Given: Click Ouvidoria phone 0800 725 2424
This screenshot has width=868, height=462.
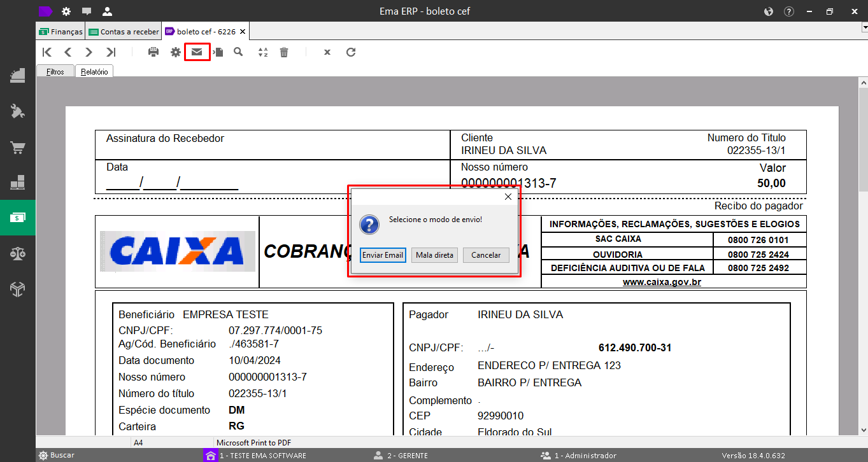Looking at the screenshot, I should (x=758, y=254).
